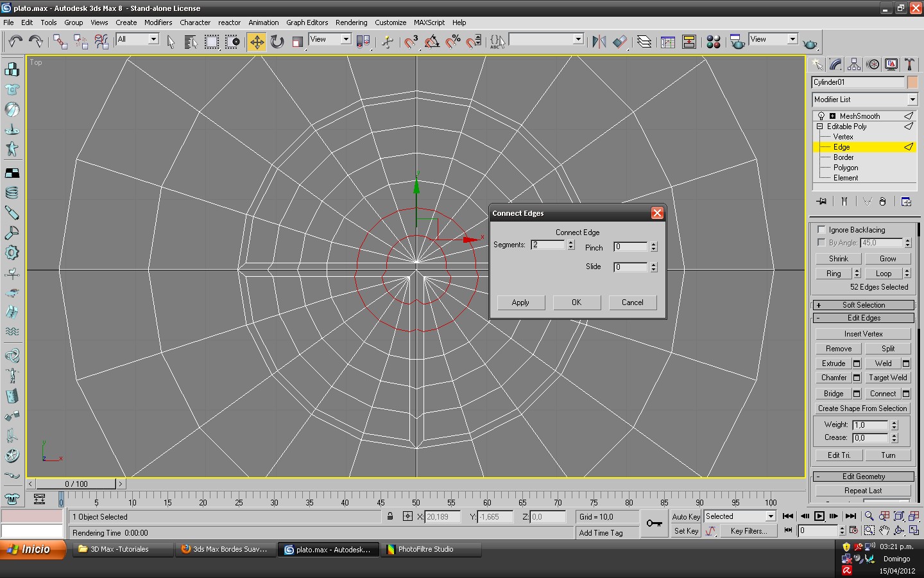Click the Quick Render teapot icon
924x578 pixels.
pos(810,43)
